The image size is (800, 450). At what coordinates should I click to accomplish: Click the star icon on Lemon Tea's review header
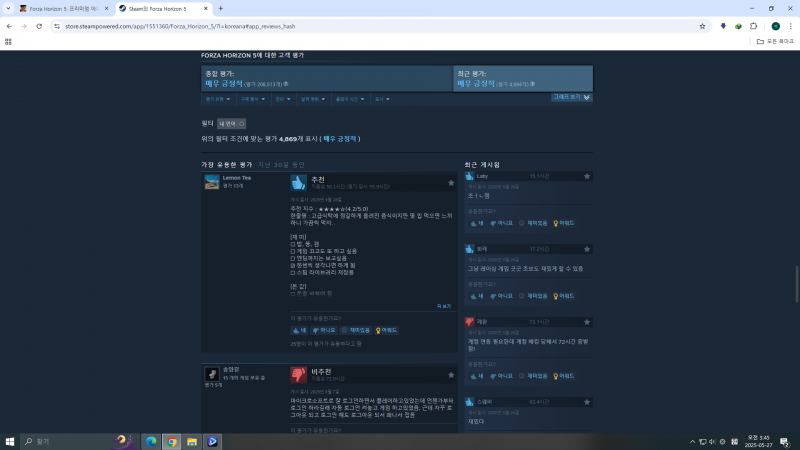(451, 183)
